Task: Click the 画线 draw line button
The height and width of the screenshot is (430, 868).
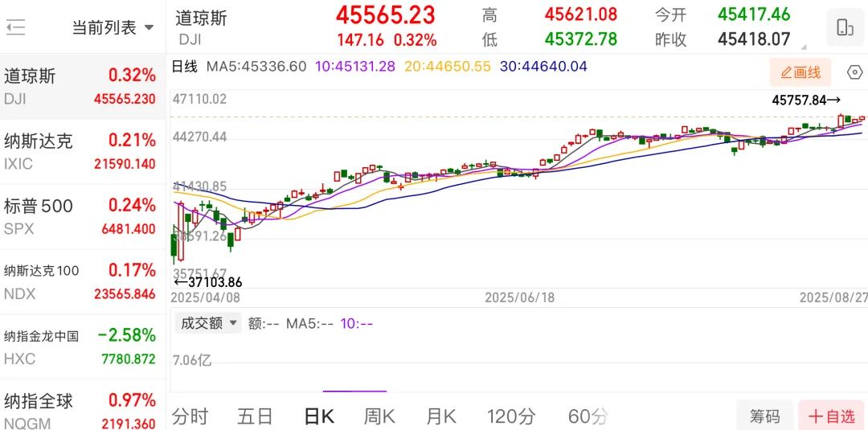Action: (x=800, y=72)
